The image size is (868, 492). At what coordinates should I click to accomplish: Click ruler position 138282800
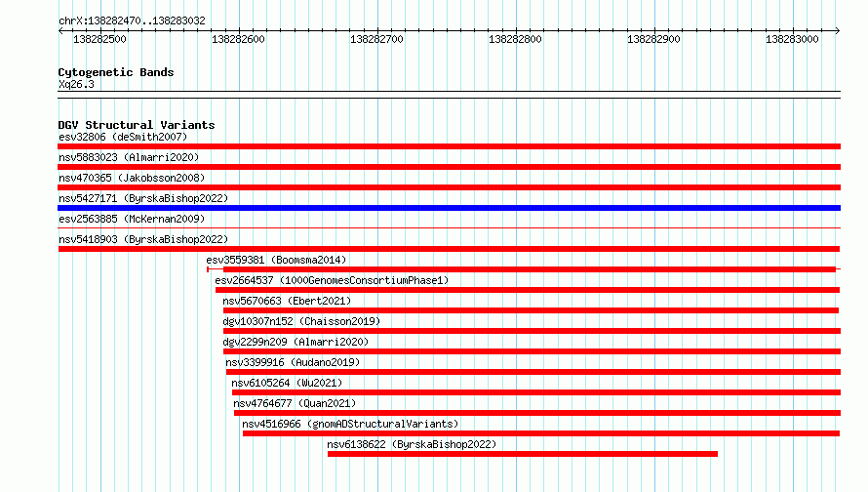click(515, 39)
